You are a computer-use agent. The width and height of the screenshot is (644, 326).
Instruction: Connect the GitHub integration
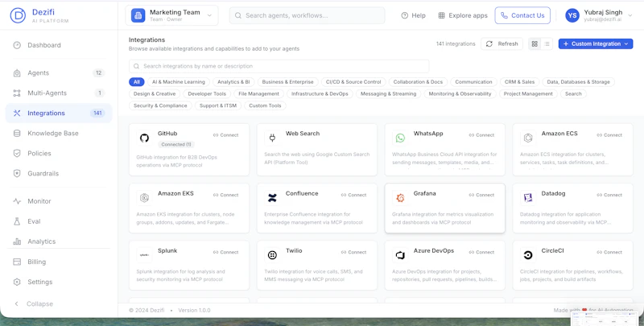(x=226, y=135)
